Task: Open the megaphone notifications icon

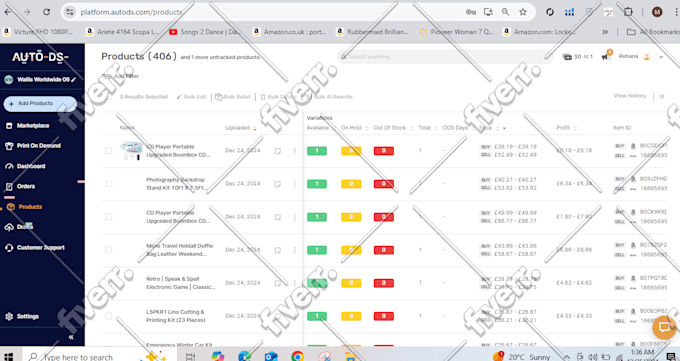Action: (606, 56)
